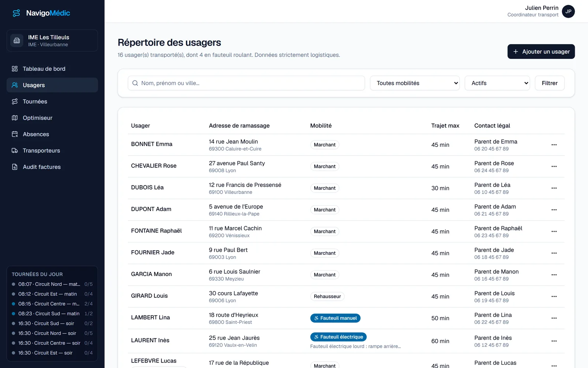
Task: Click the search magnifier icon
Action: pos(135,83)
